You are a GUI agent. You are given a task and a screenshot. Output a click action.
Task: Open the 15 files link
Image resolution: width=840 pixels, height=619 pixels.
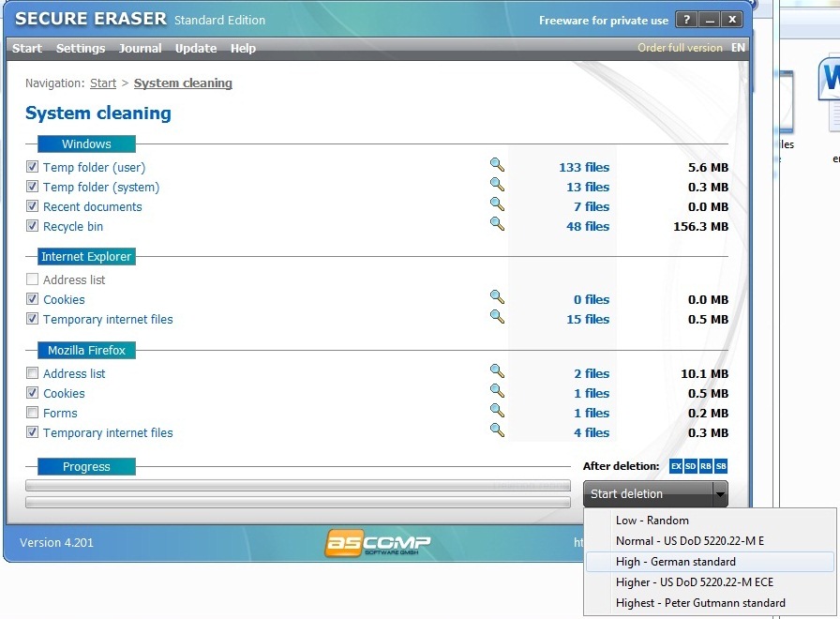pyautogui.click(x=588, y=320)
